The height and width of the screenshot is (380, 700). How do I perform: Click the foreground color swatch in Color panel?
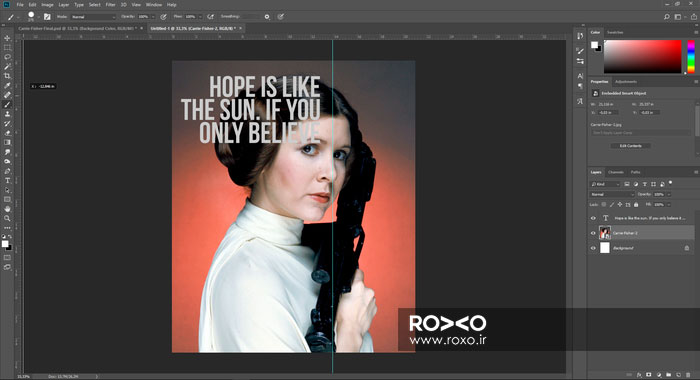(595, 45)
